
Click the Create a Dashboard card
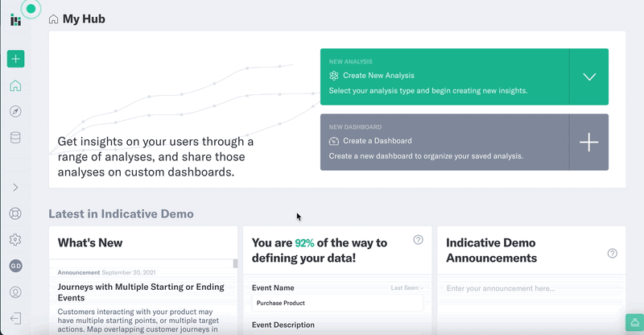coord(444,143)
